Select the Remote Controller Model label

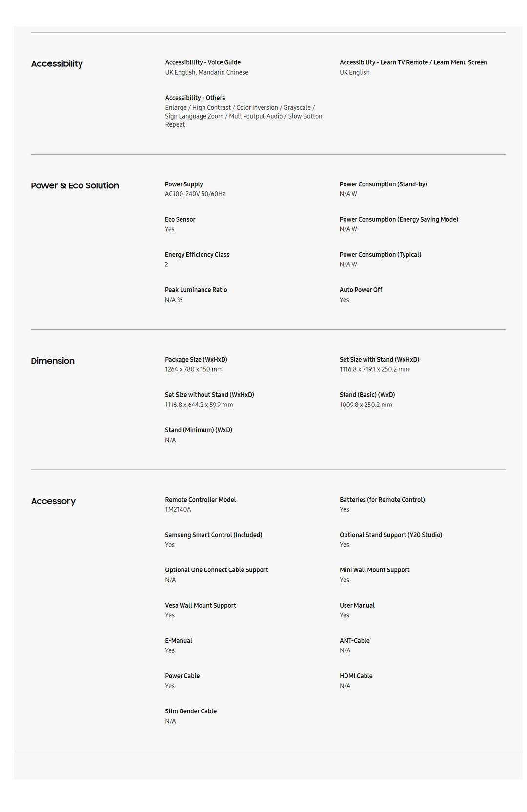tap(200, 500)
